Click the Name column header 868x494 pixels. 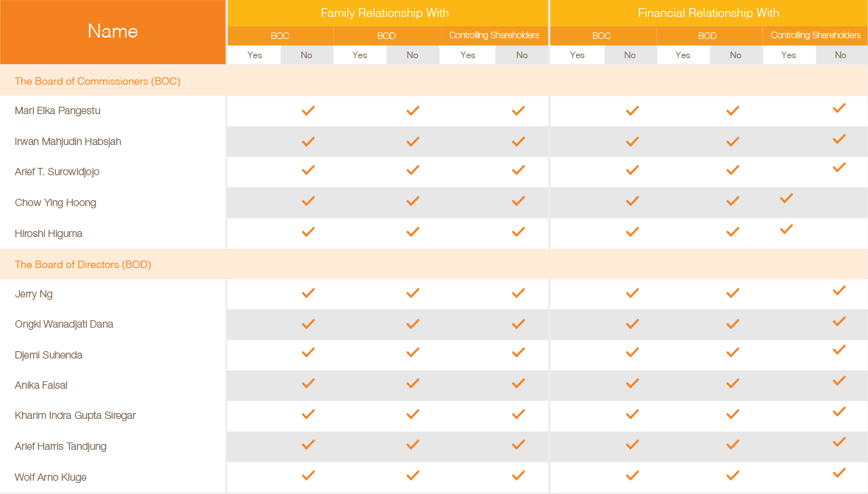point(113,32)
